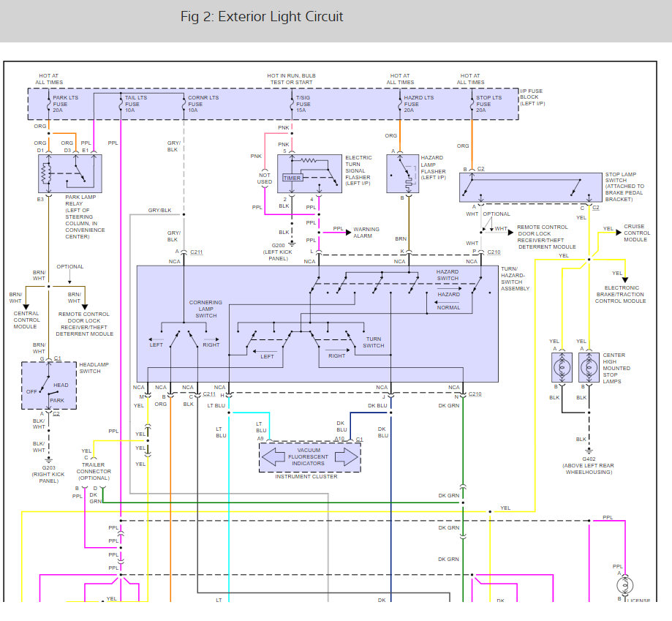The image size is (672, 621).
Task: Click the HAZARD SWITCH label inside assembly
Action: (x=448, y=275)
